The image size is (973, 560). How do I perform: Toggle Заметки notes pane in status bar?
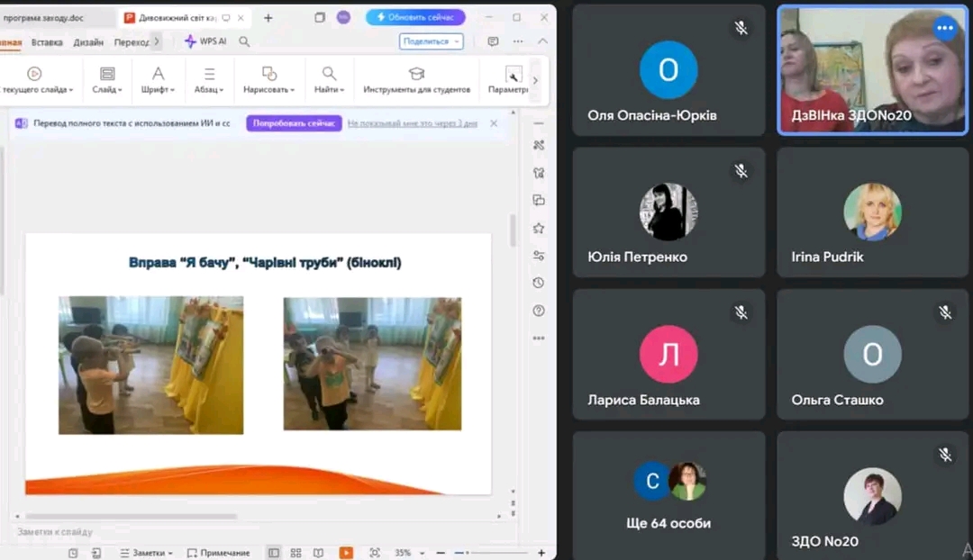[x=143, y=553]
